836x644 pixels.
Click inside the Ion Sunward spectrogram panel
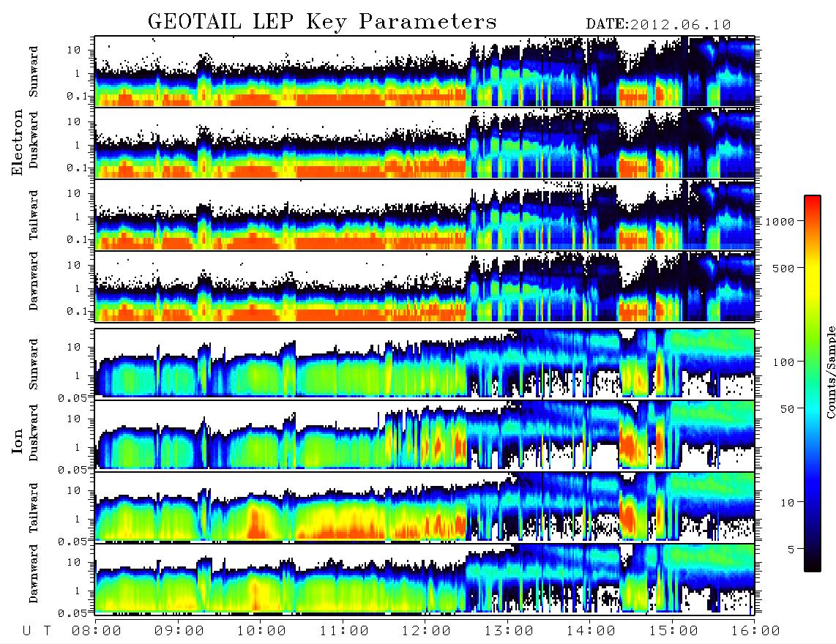425,364
